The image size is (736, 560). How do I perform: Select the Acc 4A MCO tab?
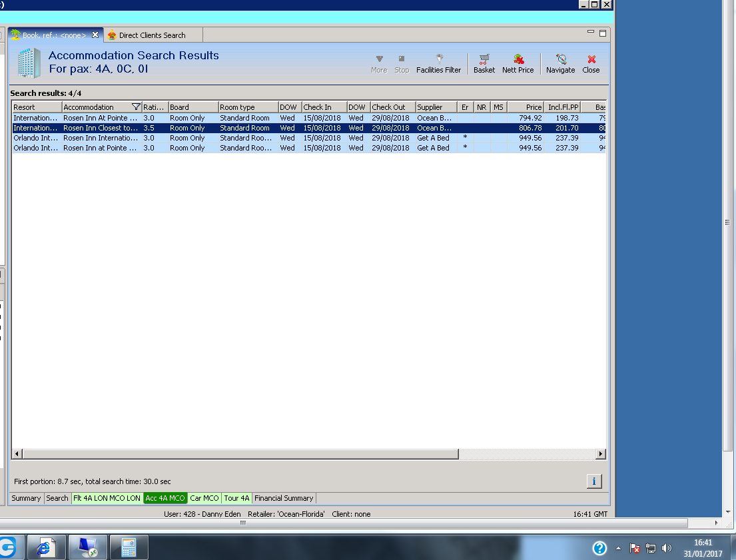(x=165, y=498)
